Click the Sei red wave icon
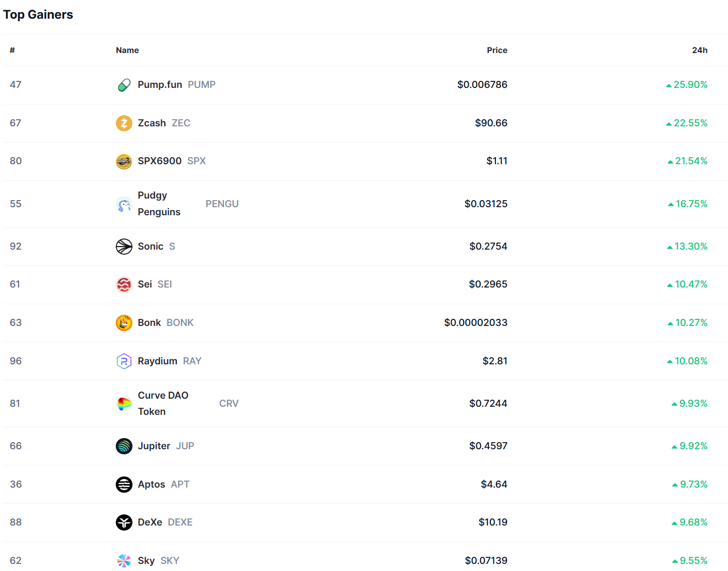The width and height of the screenshot is (728, 571). 124,284
